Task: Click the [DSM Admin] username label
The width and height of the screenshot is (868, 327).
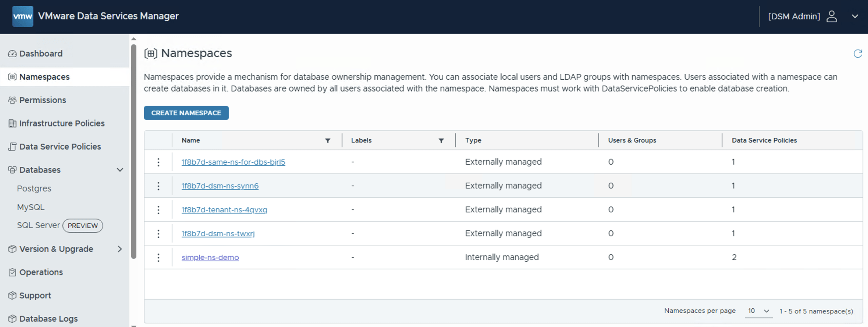Action: click(x=794, y=16)
